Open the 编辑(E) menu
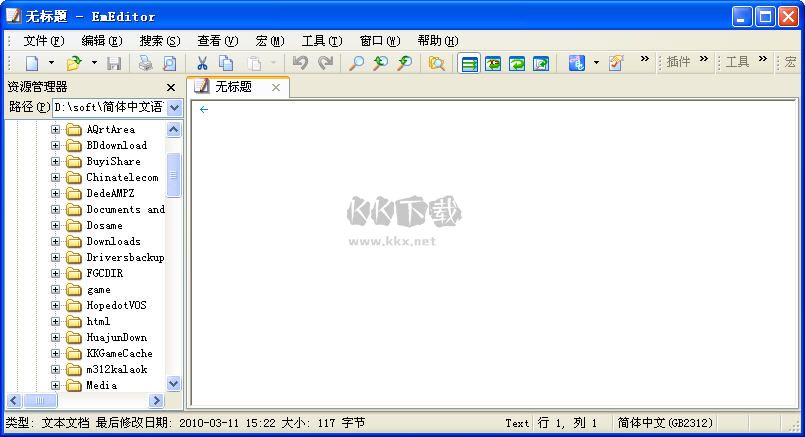Image resolution: width=805 pixels, height=437 pixels. coord(102,41)
